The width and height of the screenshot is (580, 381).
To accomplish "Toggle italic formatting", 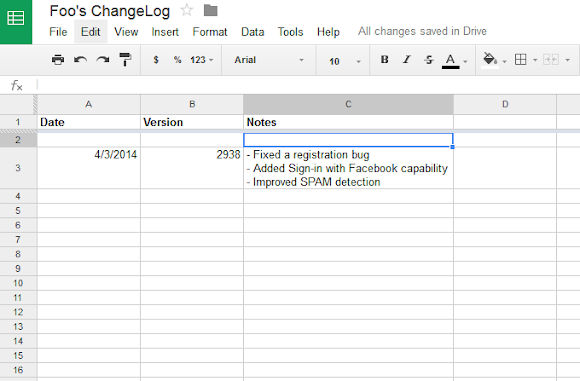I will pyautogui.click(x=407, y=60).
